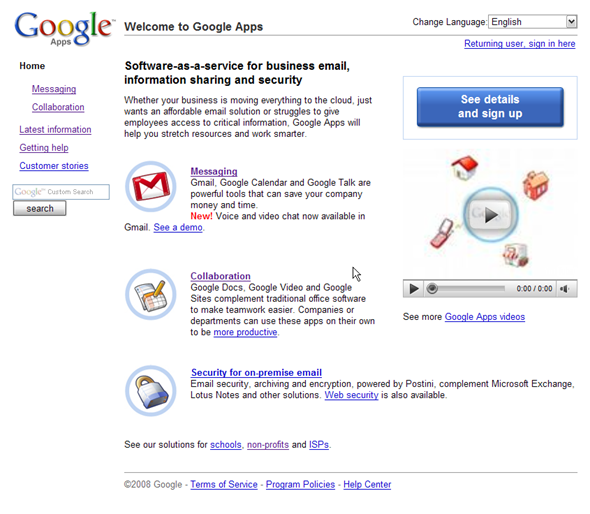Click the Google Apps logo
The height and width of the screenshot is (514, 590).
[x=63, y=29]
